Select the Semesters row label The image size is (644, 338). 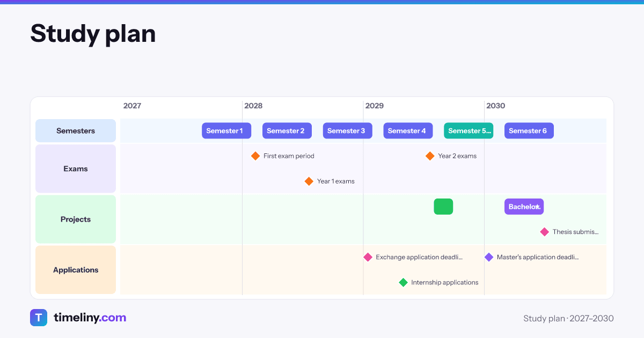pyautogui.click(x=76, y=131)
